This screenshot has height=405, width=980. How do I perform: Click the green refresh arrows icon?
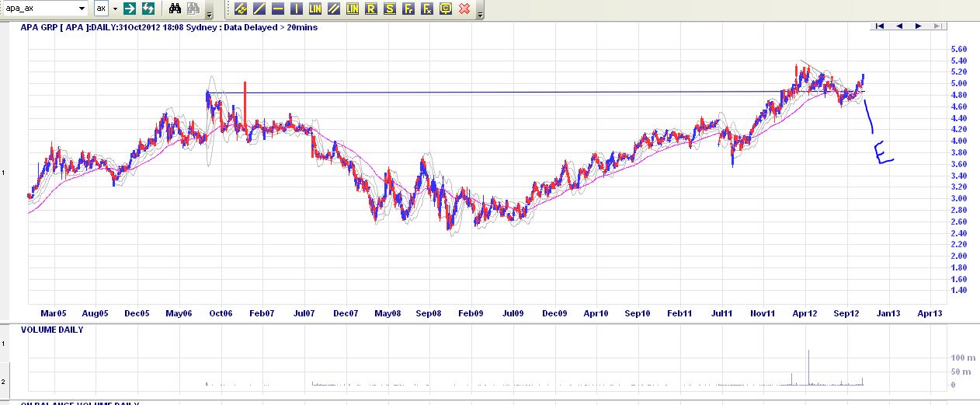[x=148, y=9]
